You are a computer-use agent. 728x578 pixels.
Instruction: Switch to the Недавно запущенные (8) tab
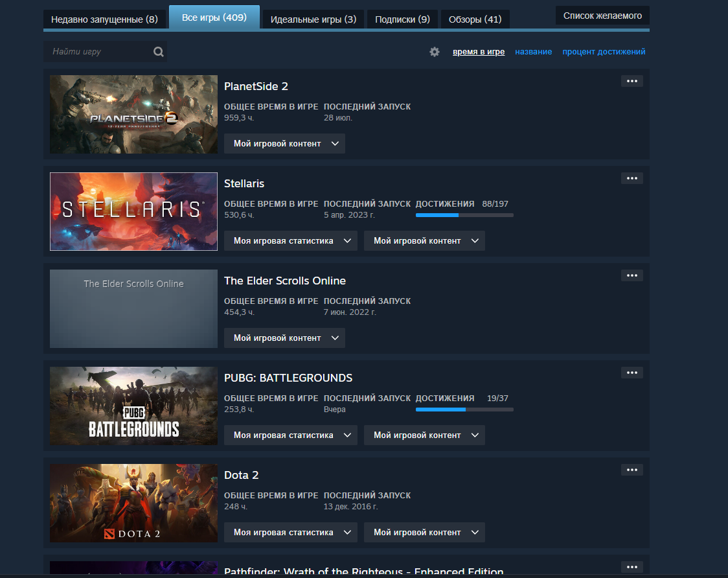pyautogui.click(x=104, y=19)
